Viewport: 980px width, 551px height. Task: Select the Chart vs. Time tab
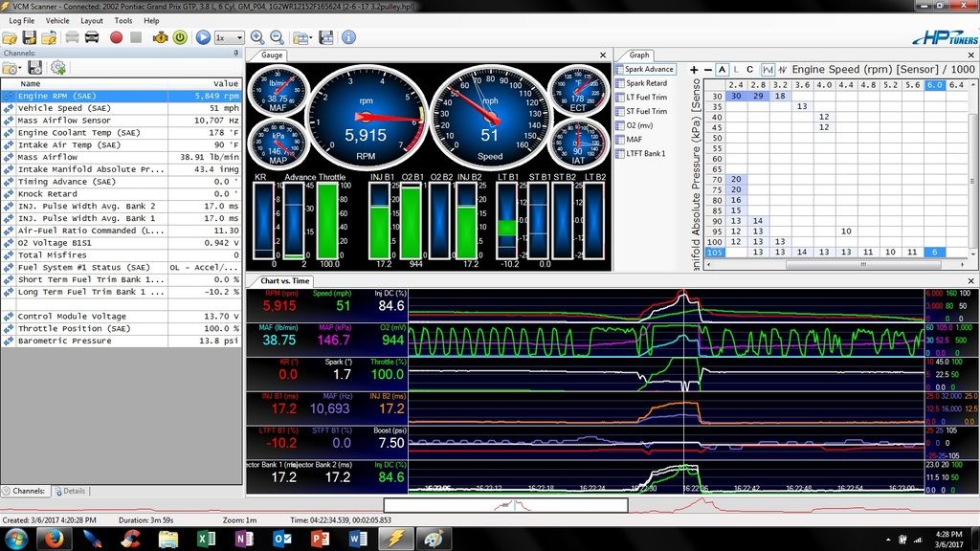284,281
